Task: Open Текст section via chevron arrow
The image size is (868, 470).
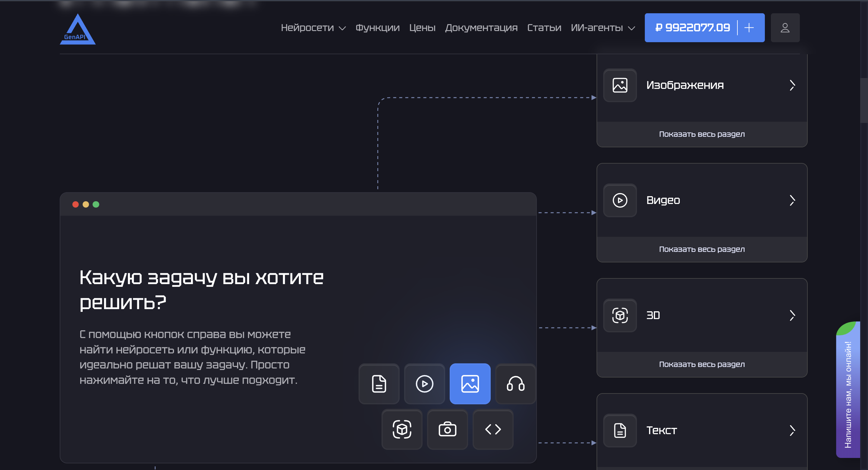Action: [x=792, y=430]
